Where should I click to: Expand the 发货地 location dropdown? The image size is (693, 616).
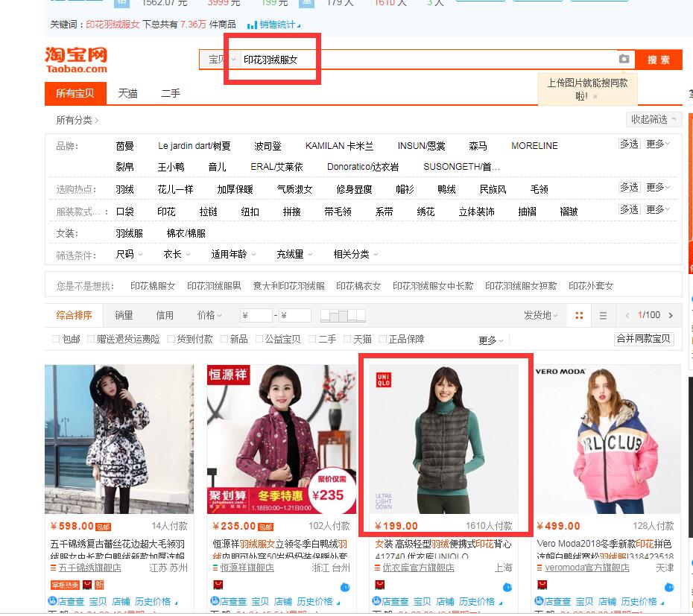(541, 316)
